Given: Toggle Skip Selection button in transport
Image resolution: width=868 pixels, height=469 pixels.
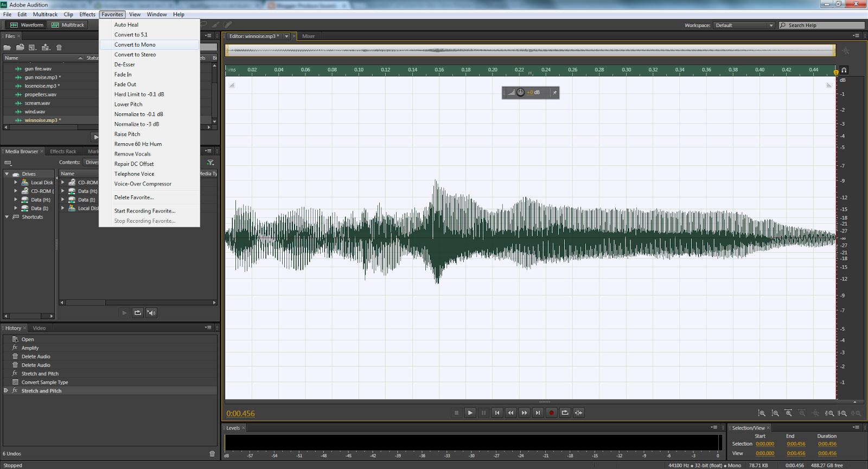Looking at the screenshot, I should coord(578,413).
